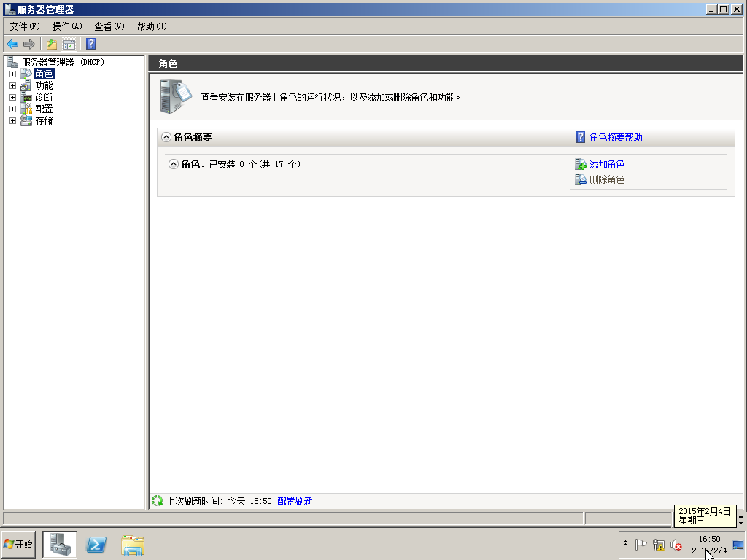This screenshot has width=747, height=560.
Task: Click the 功能 node icon in the tree
Action: click(x=26, y=86)
